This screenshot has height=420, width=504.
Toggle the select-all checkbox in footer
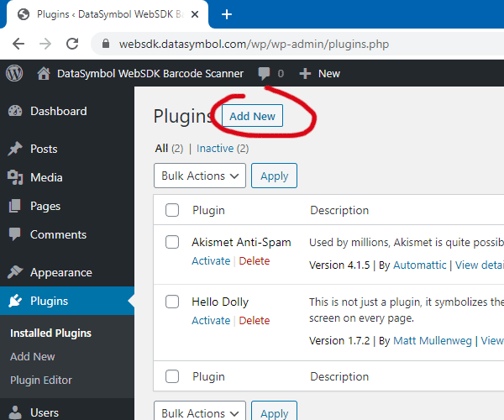[172, 376]
